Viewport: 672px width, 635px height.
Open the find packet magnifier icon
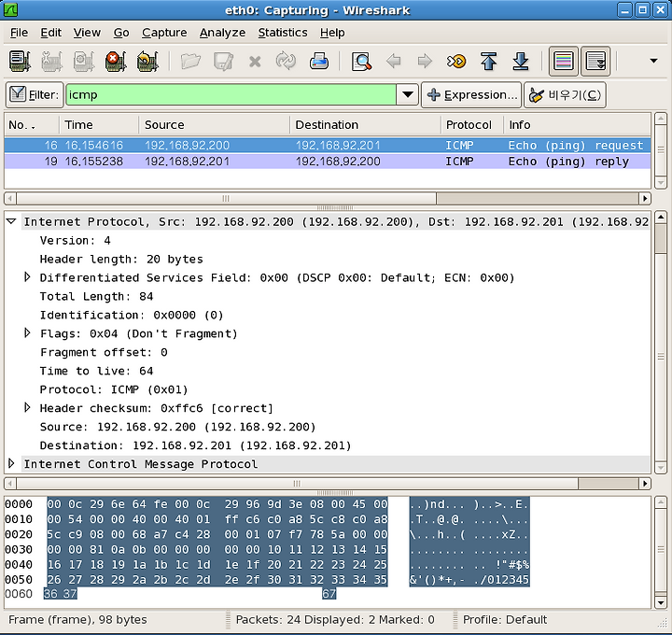pos(361,62)
